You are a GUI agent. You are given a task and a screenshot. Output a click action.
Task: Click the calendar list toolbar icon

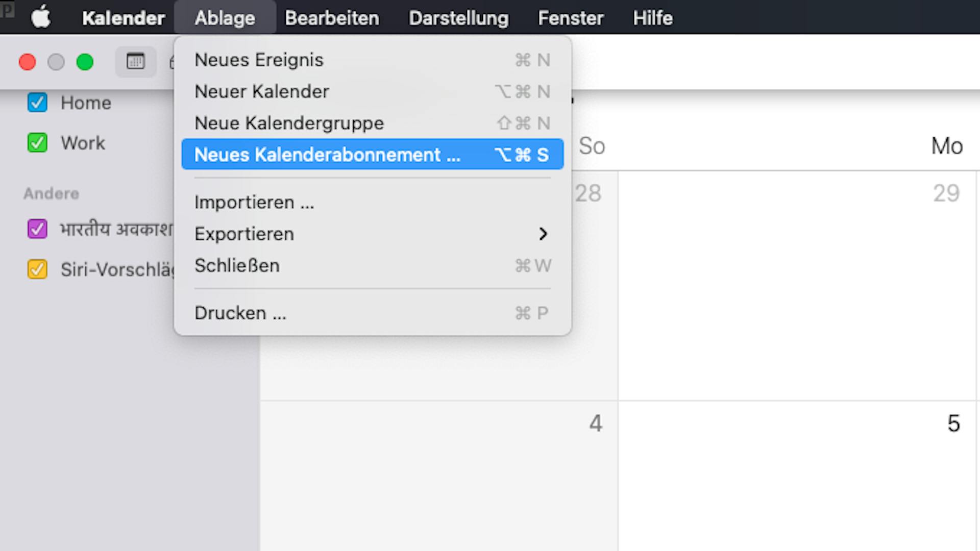(135, 62)
